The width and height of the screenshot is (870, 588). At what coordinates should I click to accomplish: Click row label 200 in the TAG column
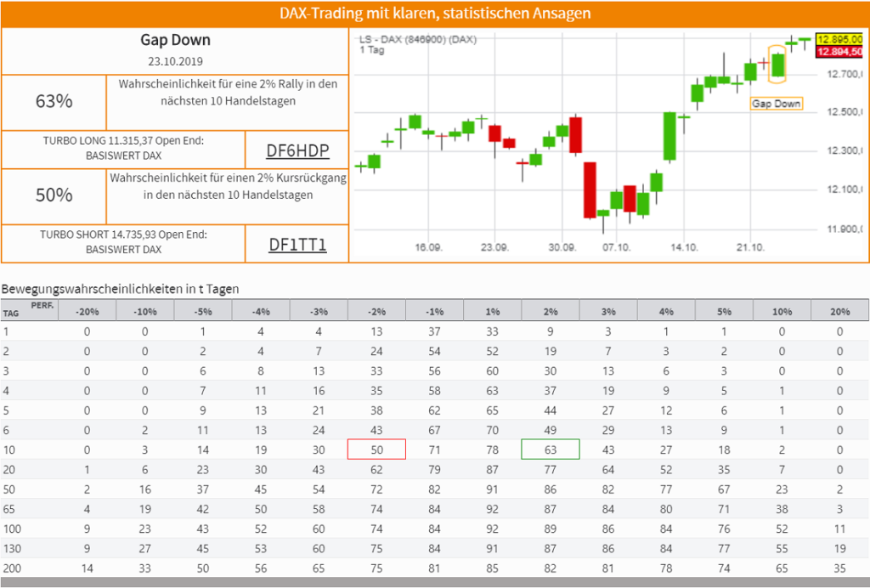pos(12,568)
